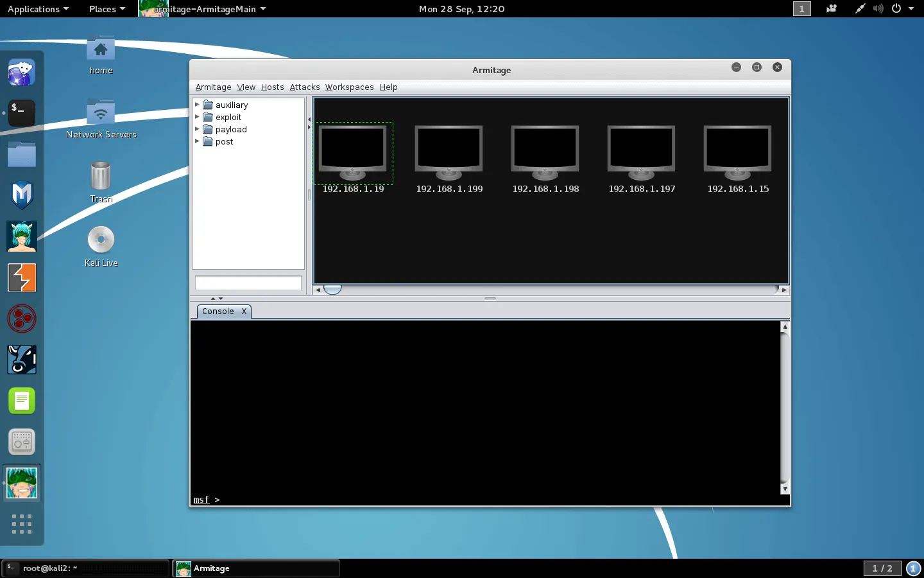Click the Armitage taskbar entry
The width and height of the screenshot is (924, 578).
(256, 568)
